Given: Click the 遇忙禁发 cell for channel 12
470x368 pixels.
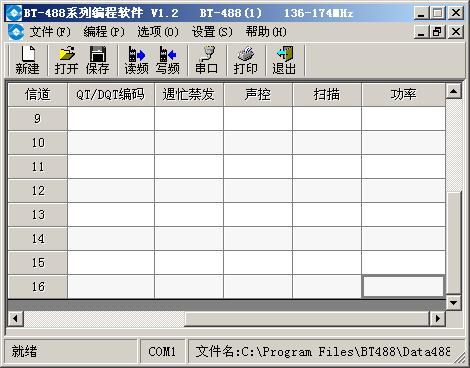Looking at the screenshot, I should (x=189, y=191).
